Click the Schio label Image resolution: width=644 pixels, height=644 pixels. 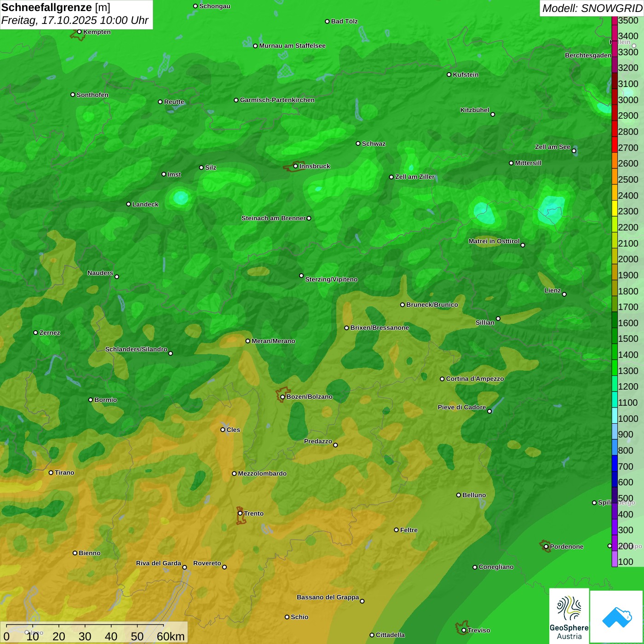299,617
